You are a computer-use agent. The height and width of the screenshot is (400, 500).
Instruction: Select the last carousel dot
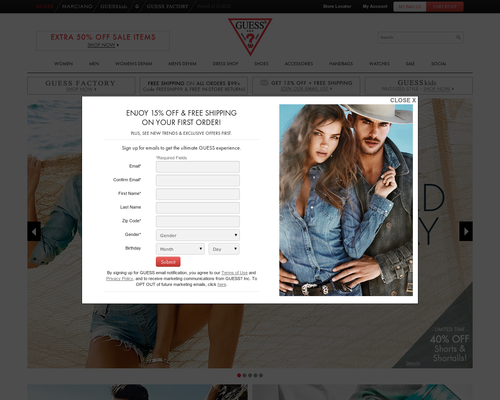(261, 375)
